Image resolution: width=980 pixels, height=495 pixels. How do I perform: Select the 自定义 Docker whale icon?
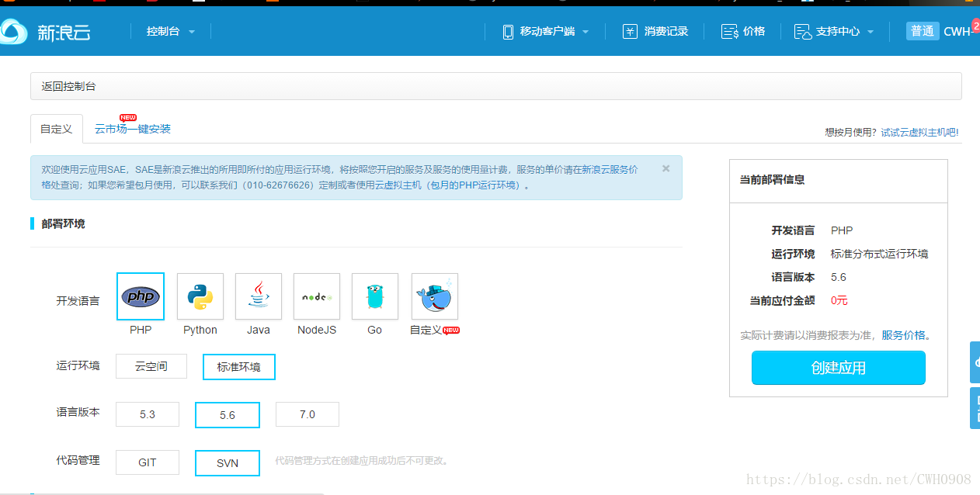pos(435,296)
